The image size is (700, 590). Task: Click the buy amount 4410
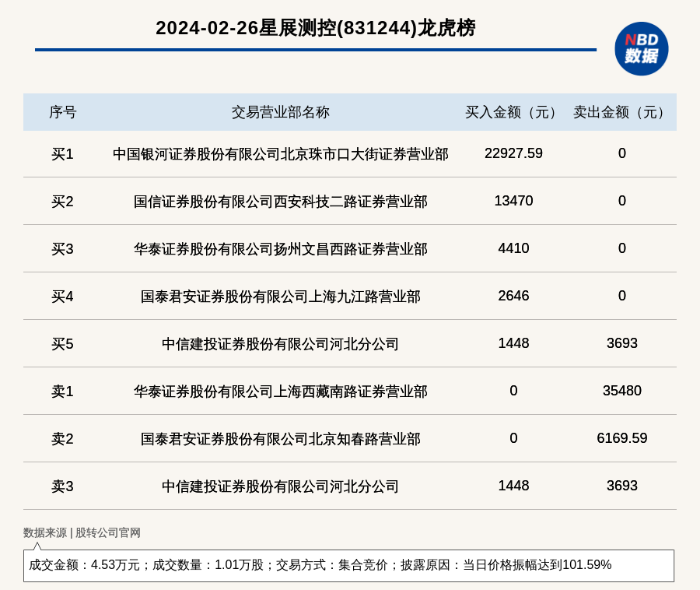[x=513, y=248]
